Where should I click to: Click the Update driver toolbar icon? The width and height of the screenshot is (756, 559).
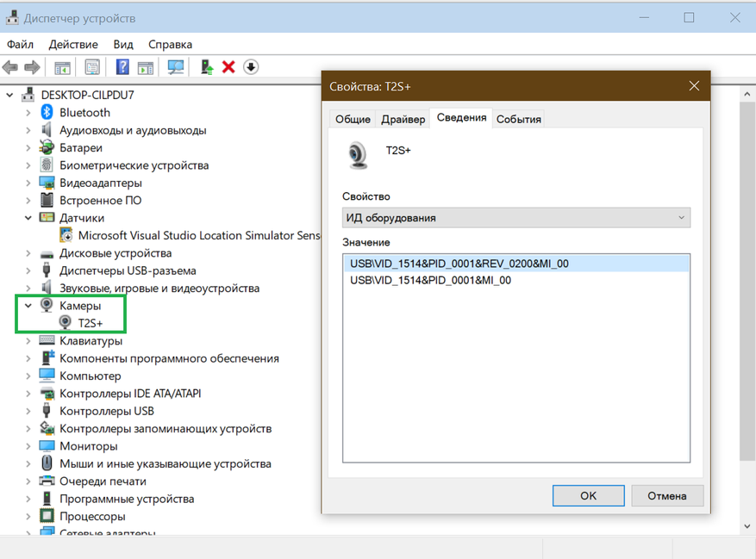pyautogui.click(x=207, y=67)
